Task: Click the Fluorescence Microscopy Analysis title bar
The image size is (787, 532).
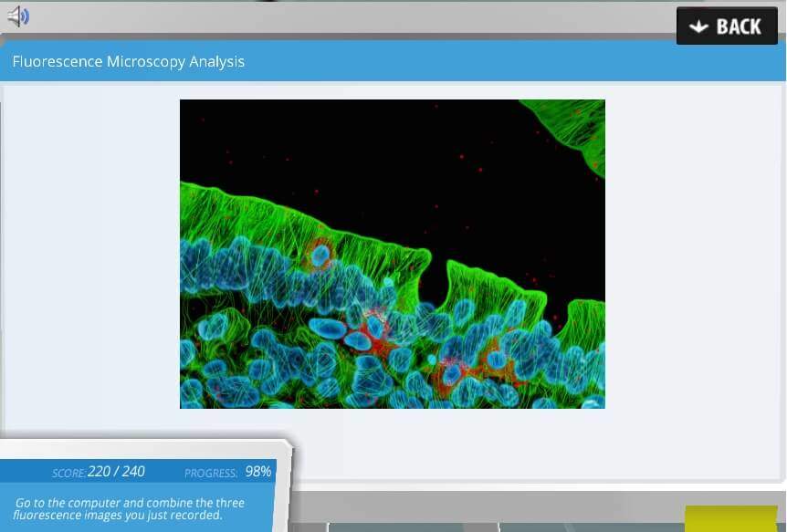Action: 128,61
